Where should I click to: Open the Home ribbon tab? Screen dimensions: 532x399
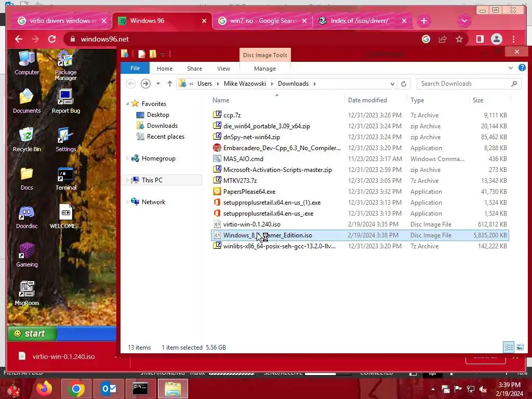coord(165,69)
